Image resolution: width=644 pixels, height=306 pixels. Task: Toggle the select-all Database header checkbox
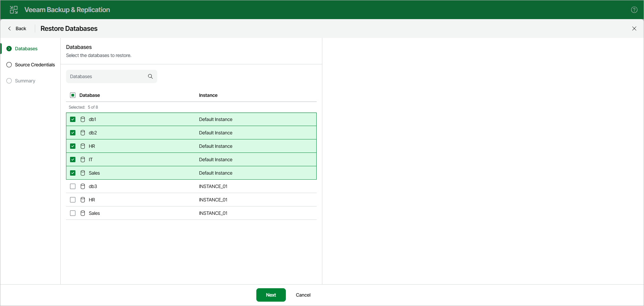click(73, 95)
